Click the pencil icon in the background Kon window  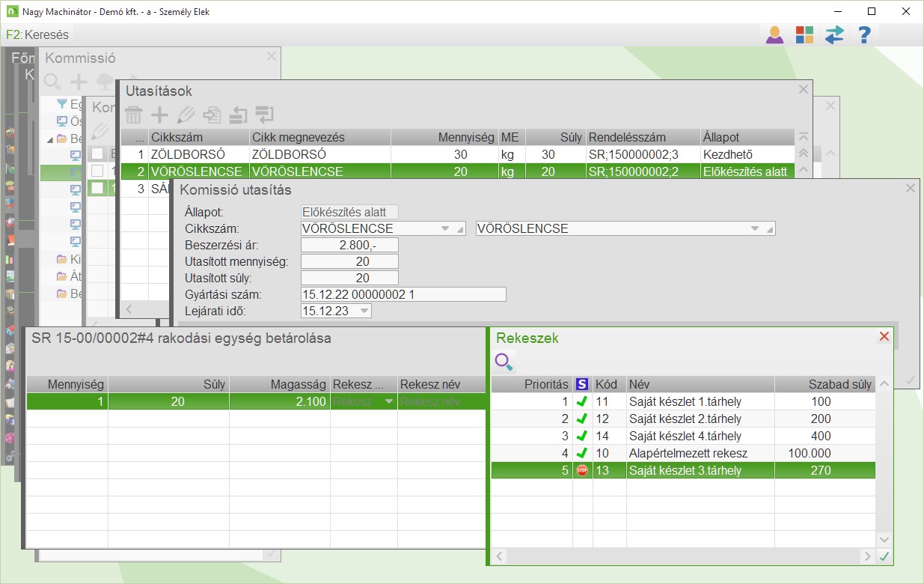[100, 133]
